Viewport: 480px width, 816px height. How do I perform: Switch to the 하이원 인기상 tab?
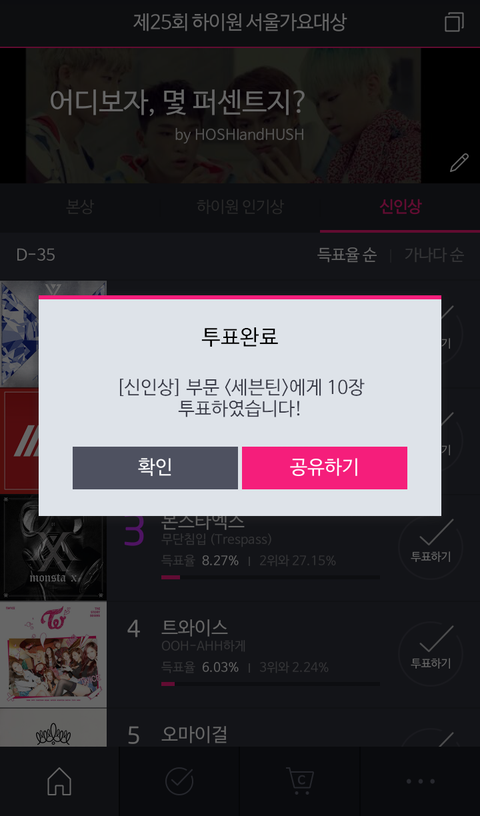(x=240, y=207)
